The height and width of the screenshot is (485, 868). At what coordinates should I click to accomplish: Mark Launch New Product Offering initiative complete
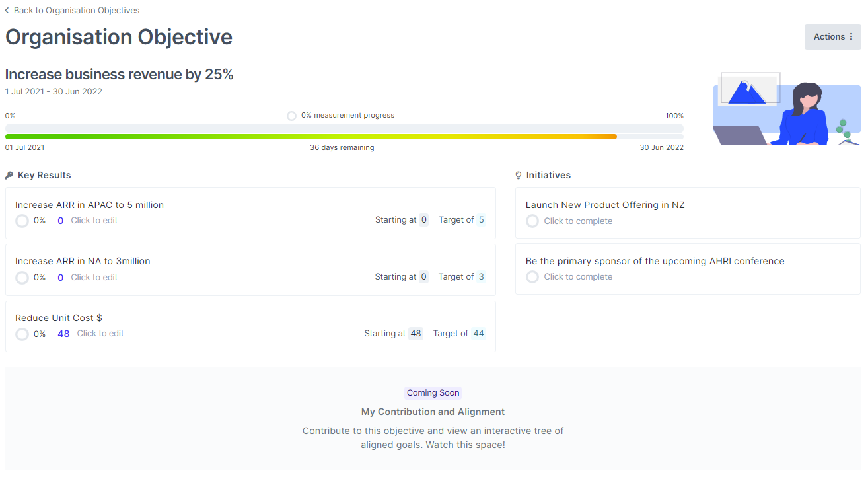[x=532, y=221]
